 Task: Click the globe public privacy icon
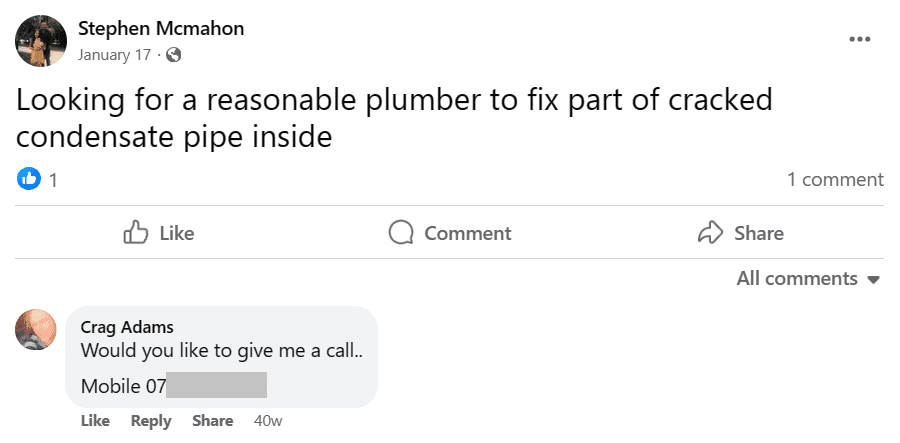point(174,55)
